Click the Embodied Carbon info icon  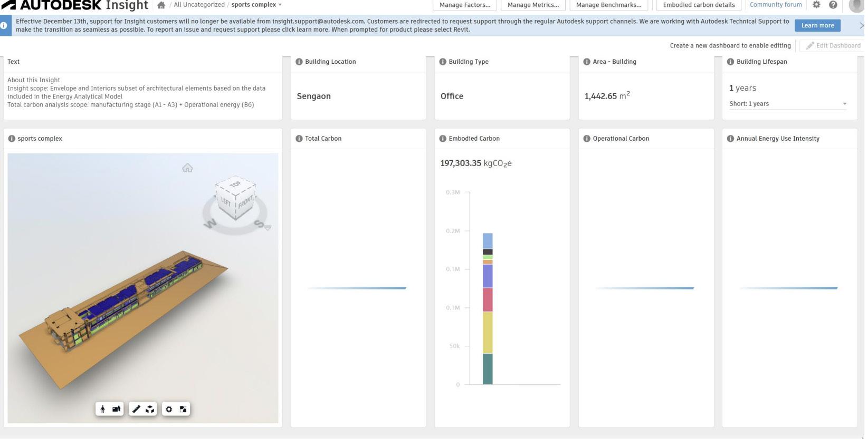pyautogui.click(x=443, y=139)
